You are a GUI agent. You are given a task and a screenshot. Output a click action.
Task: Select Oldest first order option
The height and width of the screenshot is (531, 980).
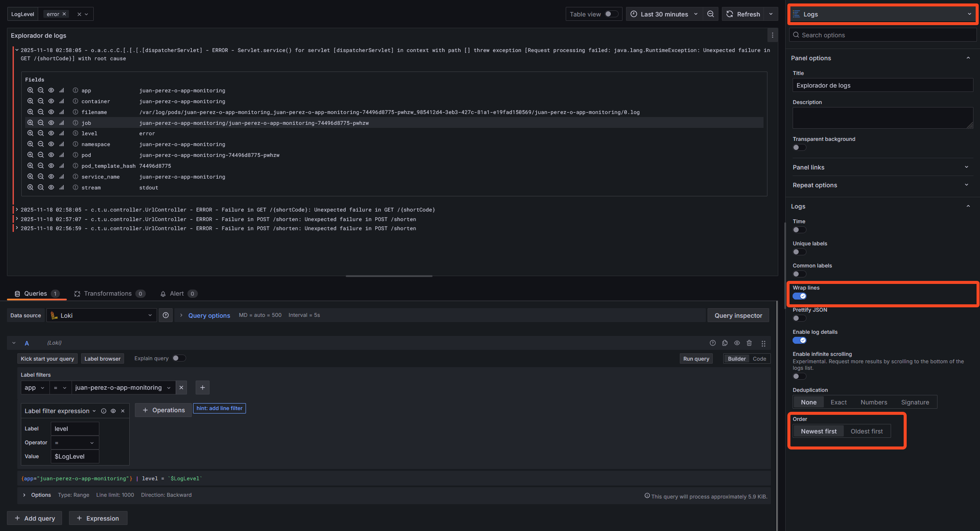(866, 431)
